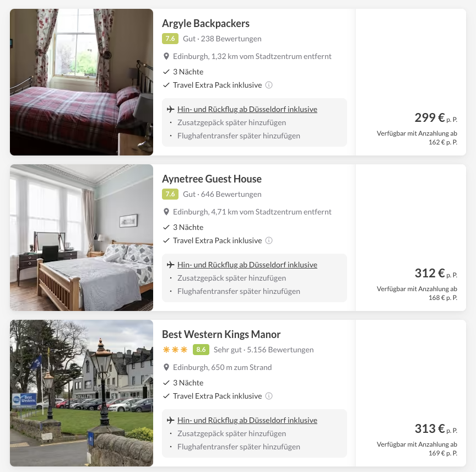Click the 299 € price for Argyle Backpackers

[430, 117]
